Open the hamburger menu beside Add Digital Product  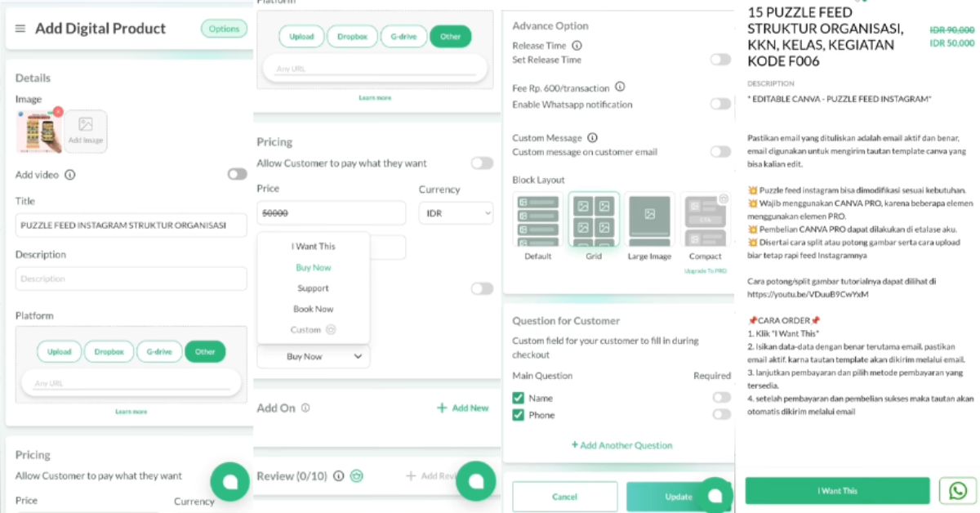20,29
